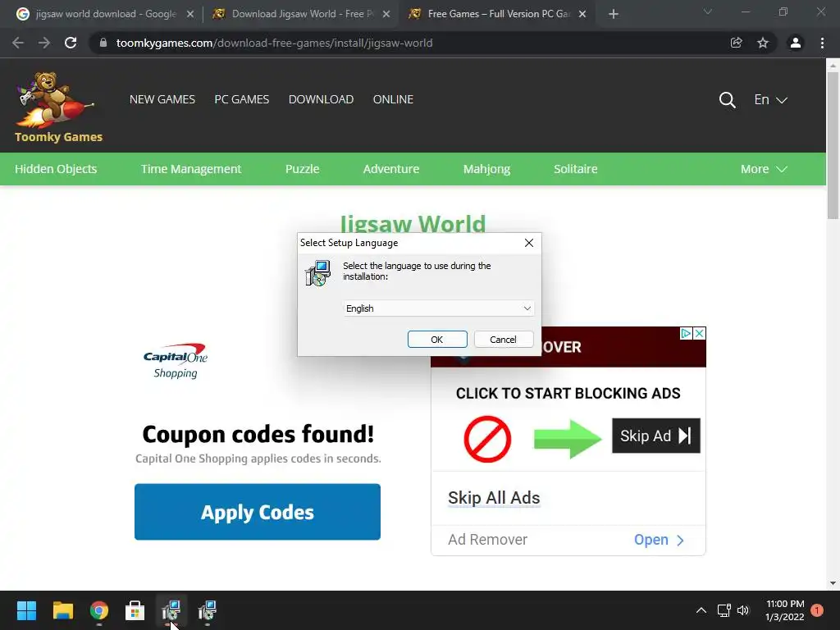
Task: Select Puzzle category
Action: (x=302, y=169)
